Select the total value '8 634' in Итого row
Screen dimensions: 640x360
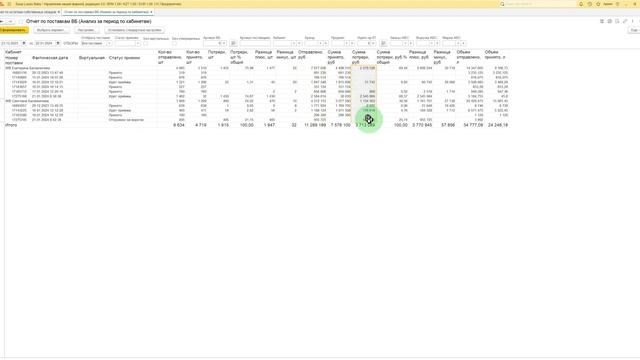(x=179, y=125)
